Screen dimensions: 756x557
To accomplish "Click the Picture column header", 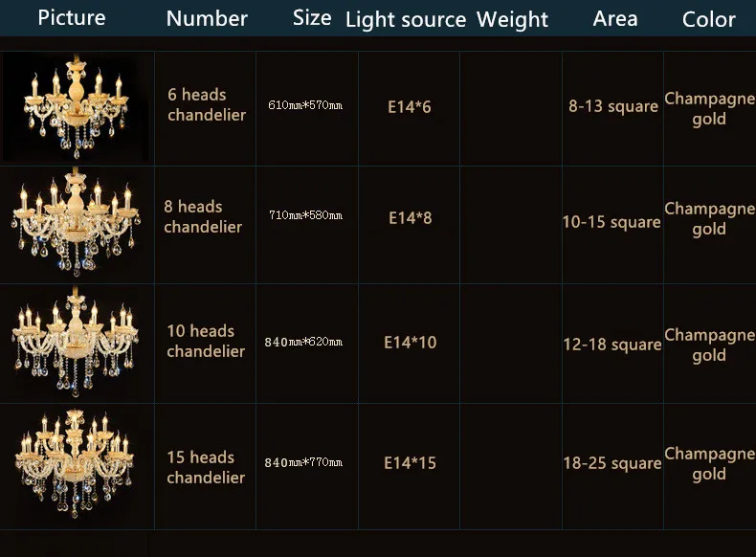I will pos(72,18).
